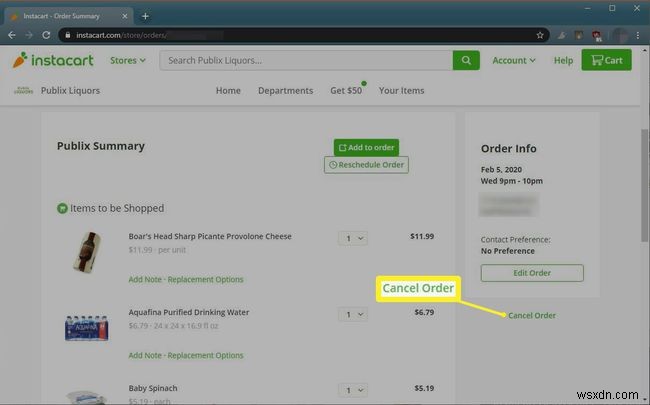
Task: Click the page vertical scrollbar
Action: click(x=644, y=184)
